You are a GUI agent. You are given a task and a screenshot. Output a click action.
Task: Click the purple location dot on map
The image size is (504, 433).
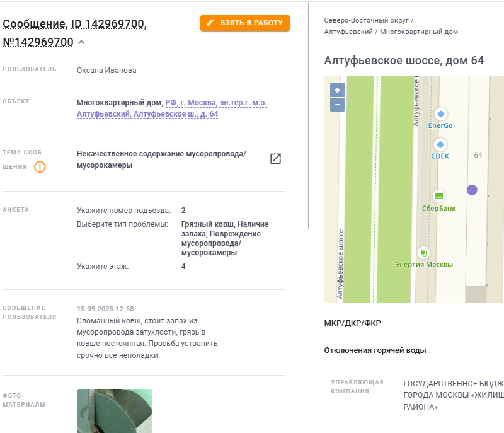(x=472, y=190)
